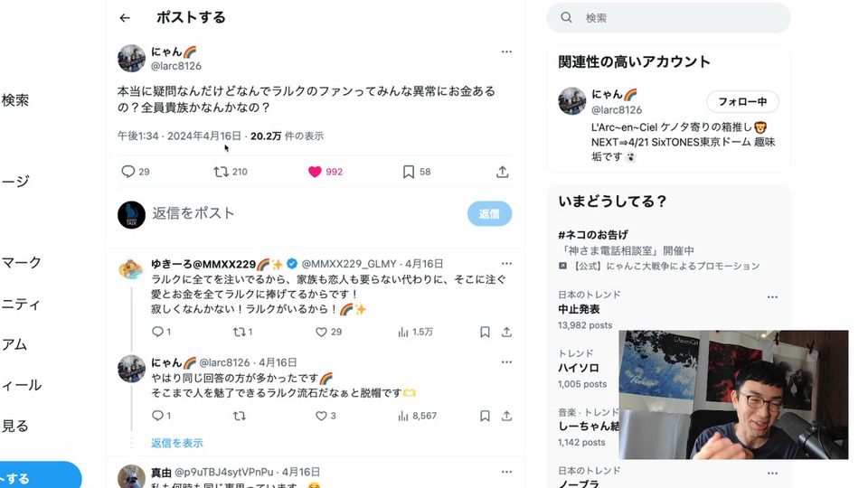The width and height of the screenshot is (868, 488).
Task: Like ゆきーろ's reply with 29 likes
Action: [x=321, y=332]
